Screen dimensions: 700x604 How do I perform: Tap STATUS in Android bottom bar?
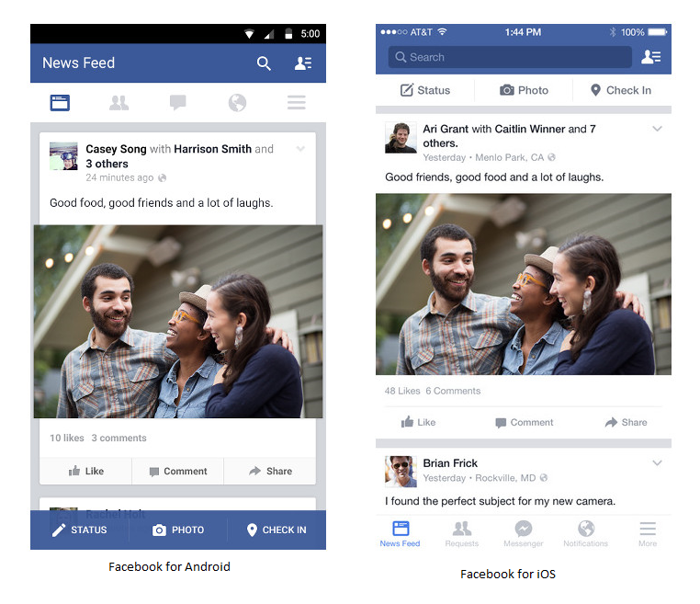point(80,530)
